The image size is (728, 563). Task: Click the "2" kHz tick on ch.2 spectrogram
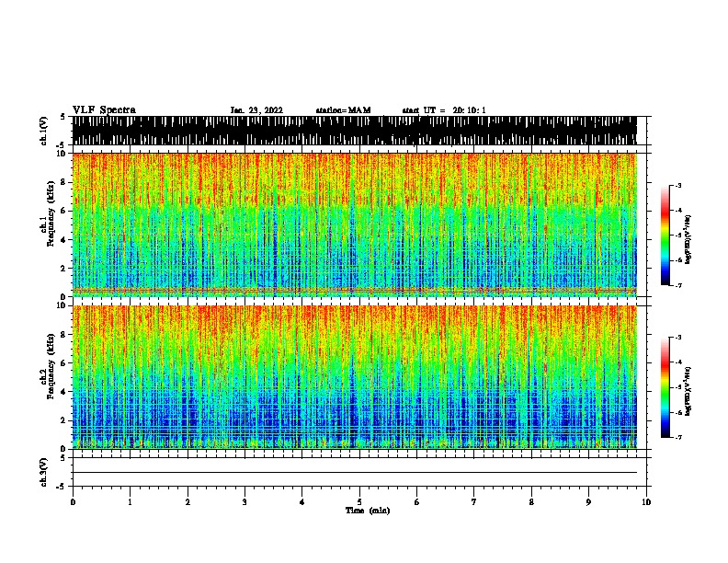64,420
